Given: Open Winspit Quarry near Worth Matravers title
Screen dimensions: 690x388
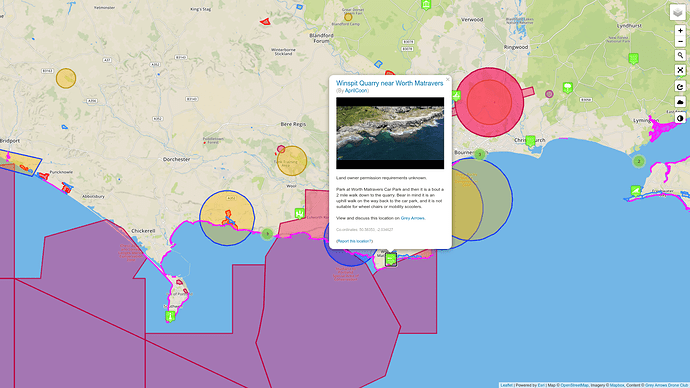Looking at the screenshot, I should (389, 83).
